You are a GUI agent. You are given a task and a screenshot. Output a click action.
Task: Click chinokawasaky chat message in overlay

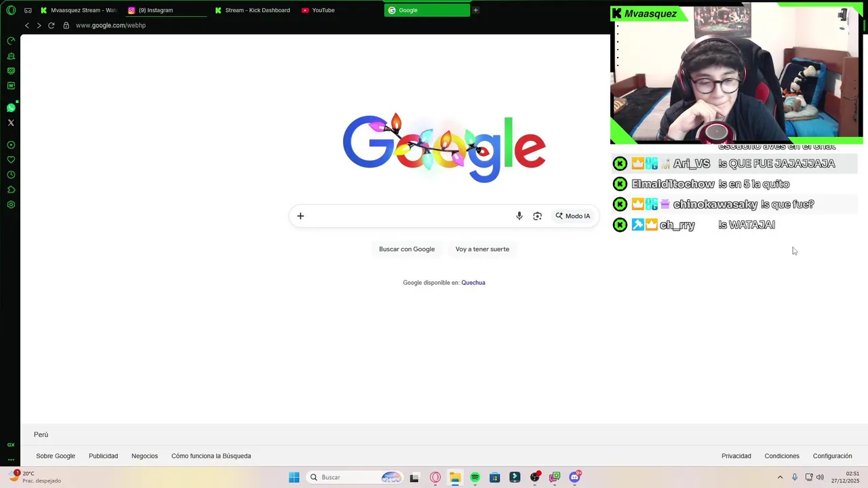pyautogui.click(x=735, y=204)
